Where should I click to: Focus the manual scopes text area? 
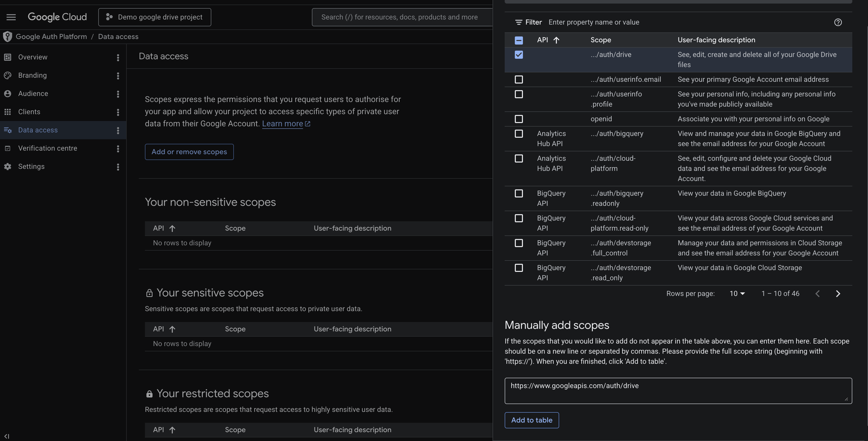click(x=678, y=391)
